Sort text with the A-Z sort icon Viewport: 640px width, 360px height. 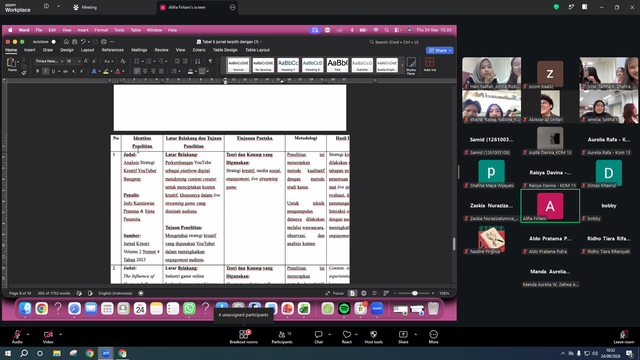point(198,61)
